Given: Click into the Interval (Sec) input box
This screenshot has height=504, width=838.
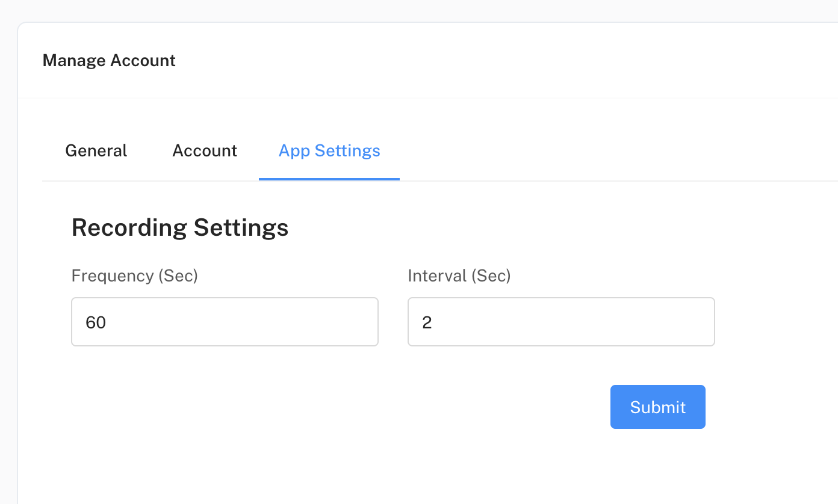Looking at the screenshot, I should 561,322.
